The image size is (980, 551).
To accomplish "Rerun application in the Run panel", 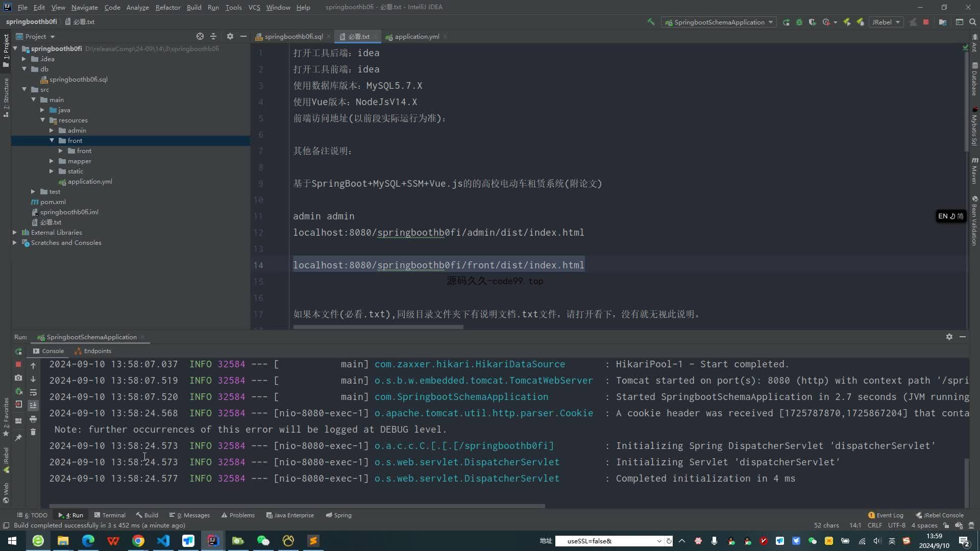I will [x=18, y=351].
